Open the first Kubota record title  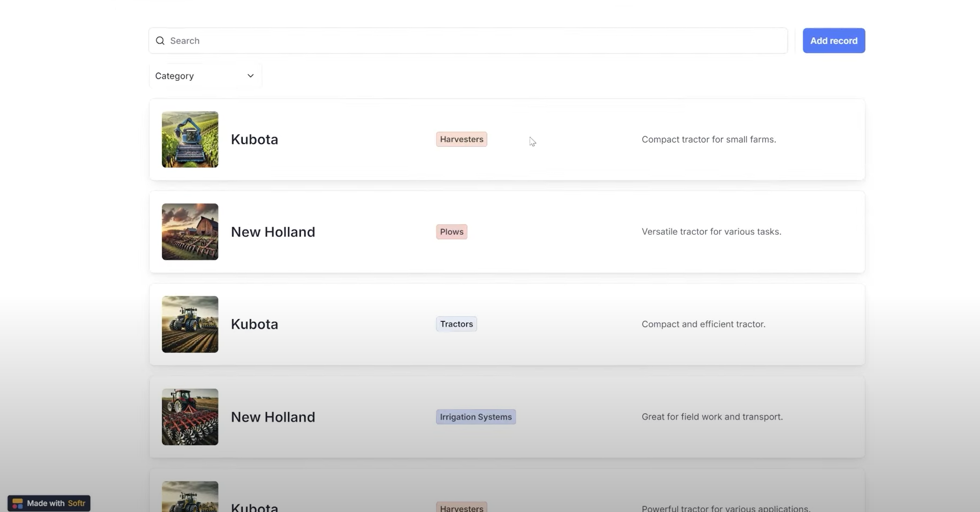[x=254, y=139]
